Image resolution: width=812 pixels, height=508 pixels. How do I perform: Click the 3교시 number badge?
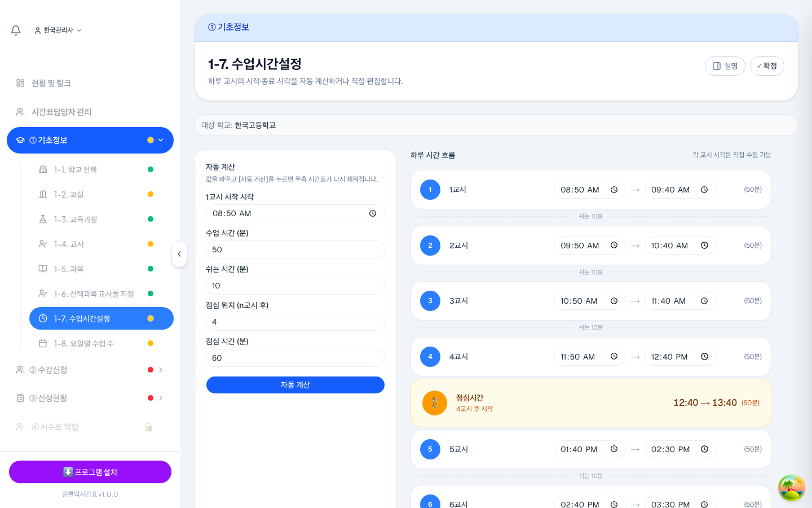coord(430,301)
